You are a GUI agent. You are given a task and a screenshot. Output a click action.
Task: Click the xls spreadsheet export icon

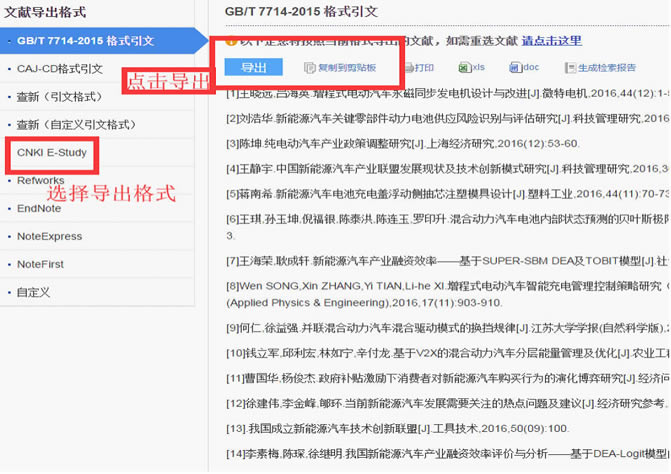coord(464,68)
